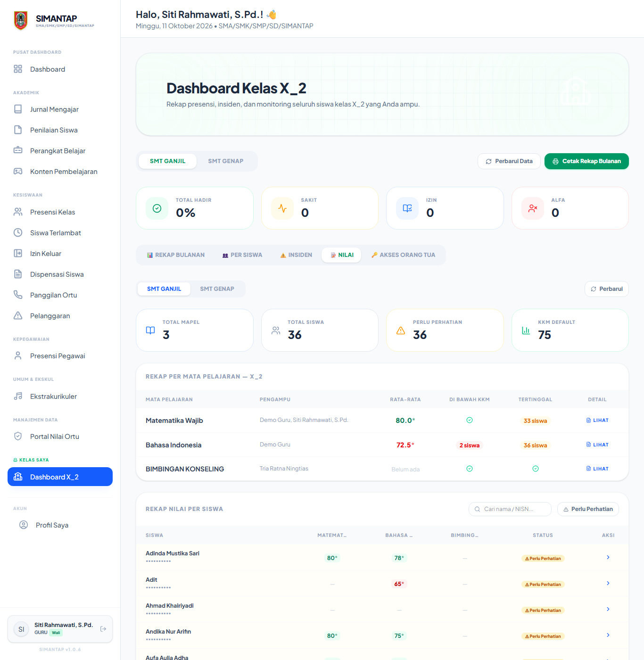
Task: Click LIHAT for Bahasa Indonesia
Action: [597, 445]
